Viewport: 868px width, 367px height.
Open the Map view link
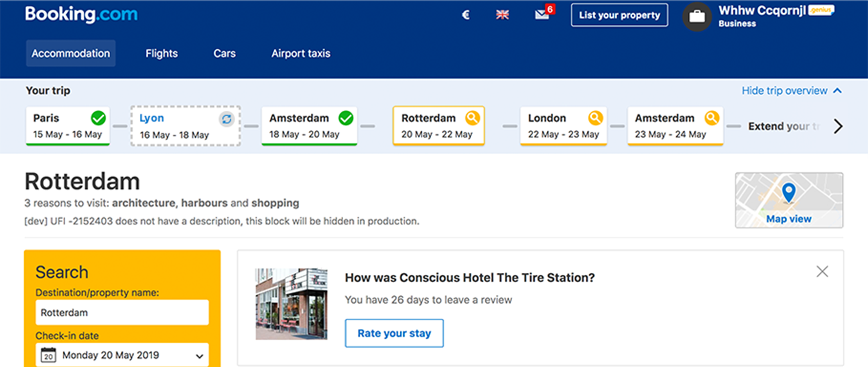[789, 219]
